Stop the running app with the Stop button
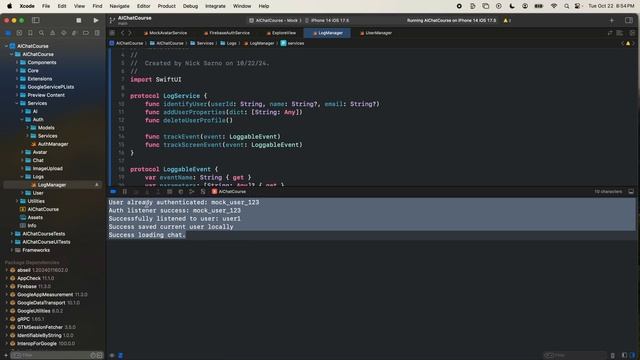Image resolution: width=640 pixels, height=360 pixels. point(79,20)
